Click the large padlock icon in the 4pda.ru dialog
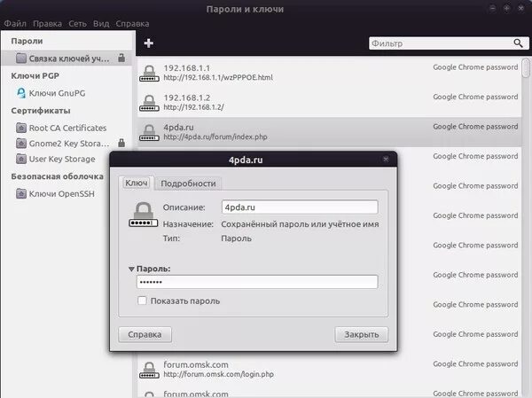The height and width of the screenshot is (398, 532). [x=144, y=215]
